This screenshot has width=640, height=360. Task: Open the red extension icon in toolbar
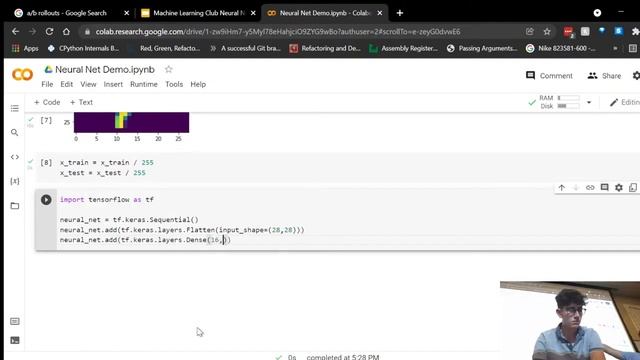pyautogui.click(x=568, y=31)
